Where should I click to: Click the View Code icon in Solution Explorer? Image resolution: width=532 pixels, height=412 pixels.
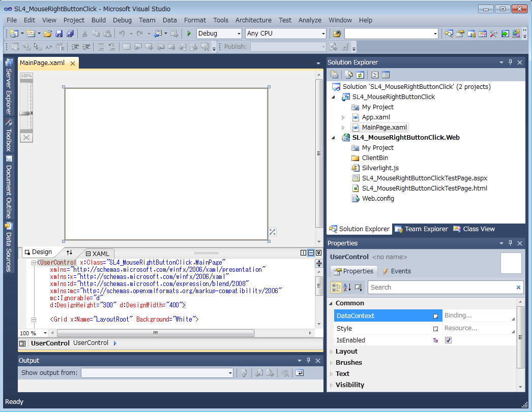coord(375,75)
